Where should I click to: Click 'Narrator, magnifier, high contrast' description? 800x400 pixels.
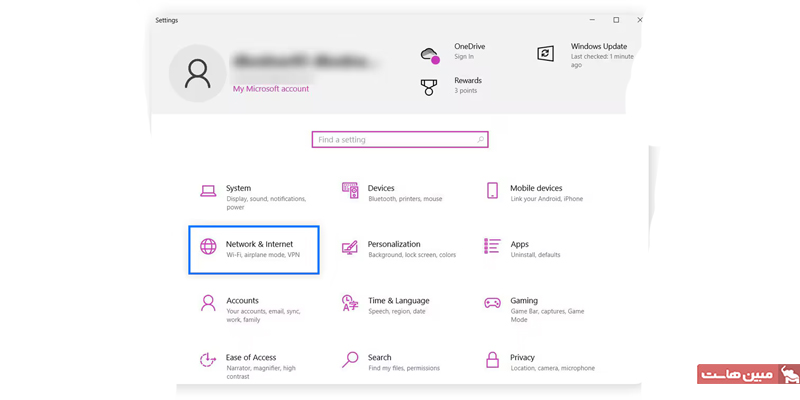(x=261, y=372)
